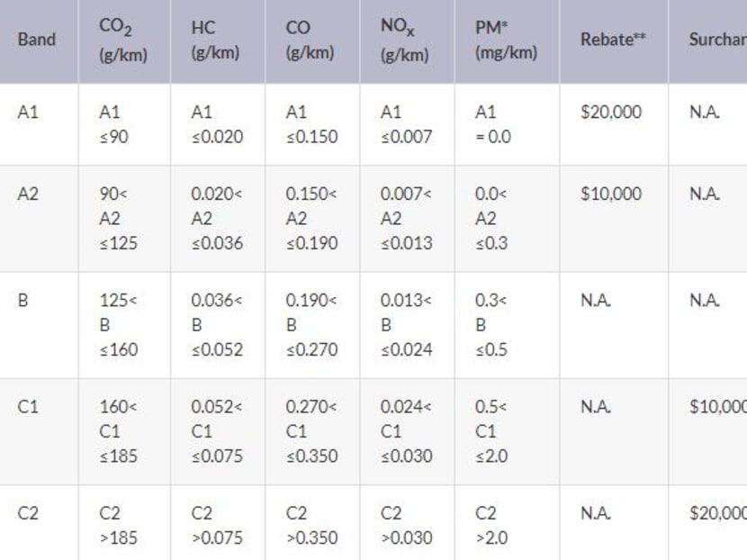Select the NOx (g/km) header cell
The image size is (747, 560).
pyautogui.click(x=404, y=40)
